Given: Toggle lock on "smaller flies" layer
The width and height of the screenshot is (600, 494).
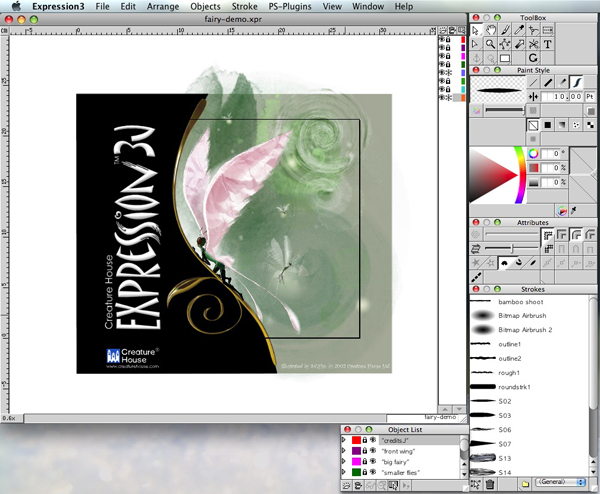Looking at the screenshot, I should [x=365, y=472].
